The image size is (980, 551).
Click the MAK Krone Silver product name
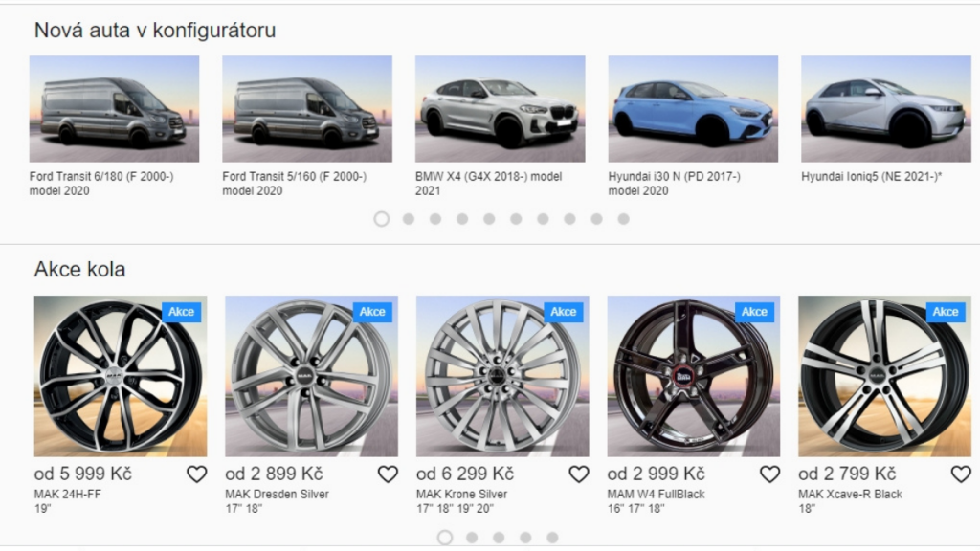click(x=462, y=495)
